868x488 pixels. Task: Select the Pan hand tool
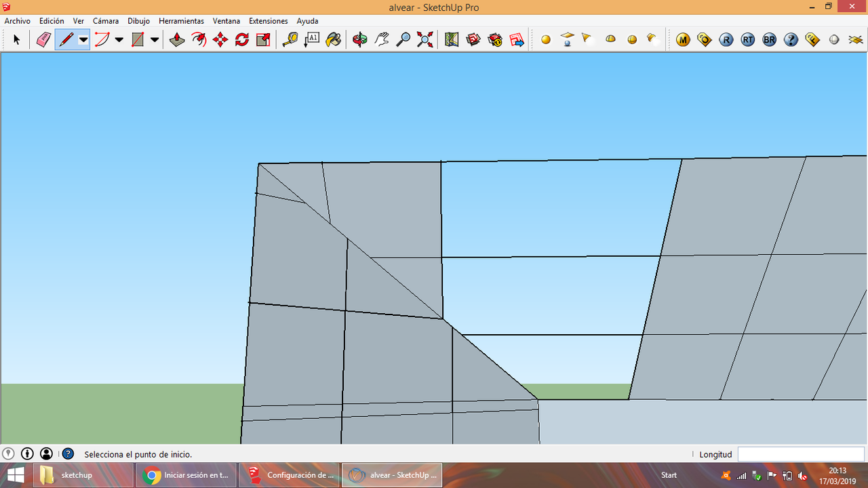(x=382, y=40)
